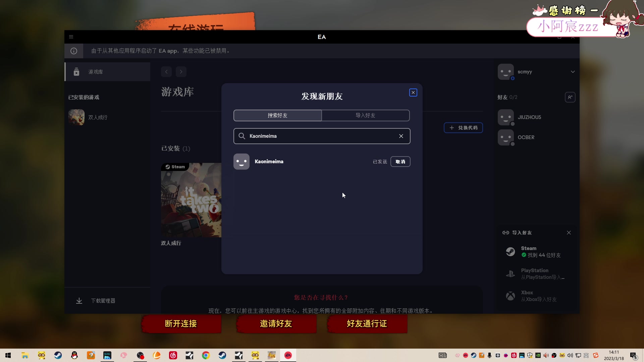Import friends from Steam
Image resolution: width=644 pixels, height=362 pixels.
click(x=537, y=252)
